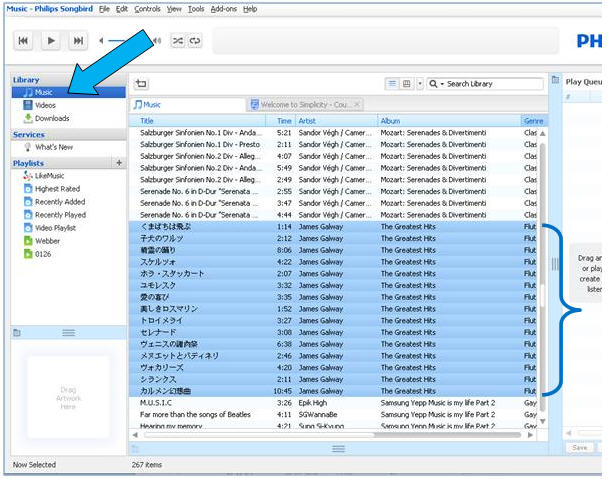Open What's New under Services
The height and width of the screenshot is (479, 608).
(68, 147)
